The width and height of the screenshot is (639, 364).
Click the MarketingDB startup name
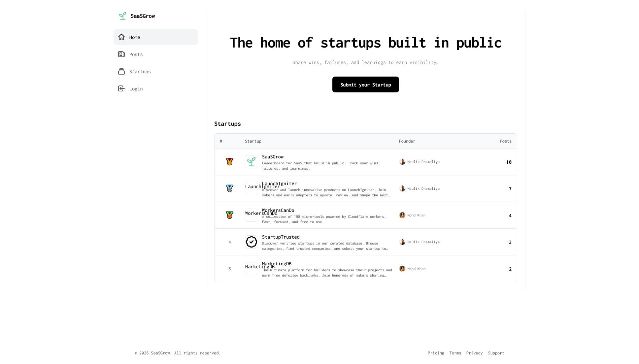(x=277, y=263)
